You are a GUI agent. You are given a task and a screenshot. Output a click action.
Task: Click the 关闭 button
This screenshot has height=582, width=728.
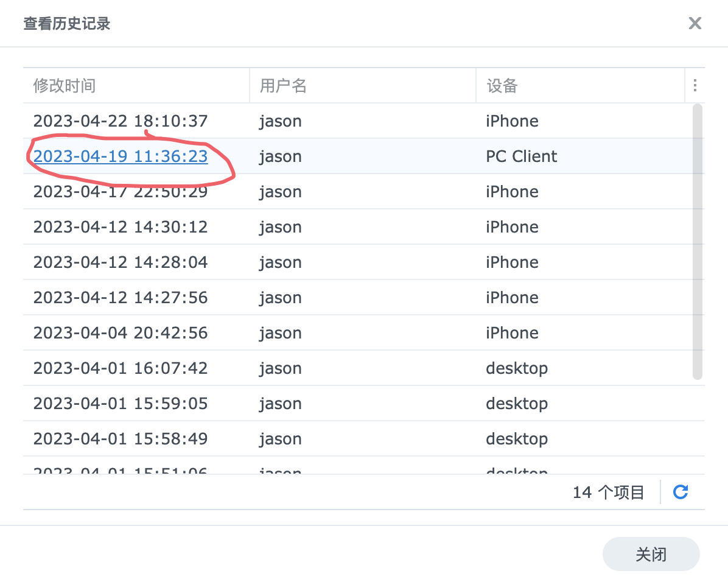point(651,554)
